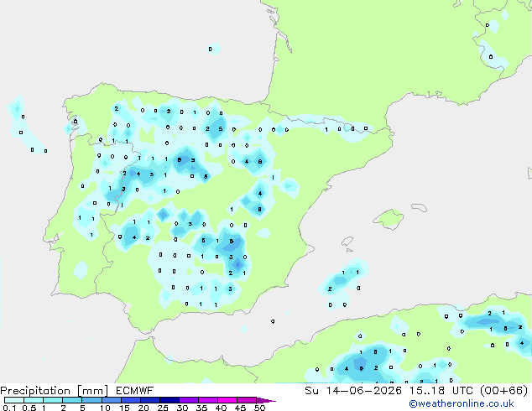Click the "45" legend scale label

(240, 408)
